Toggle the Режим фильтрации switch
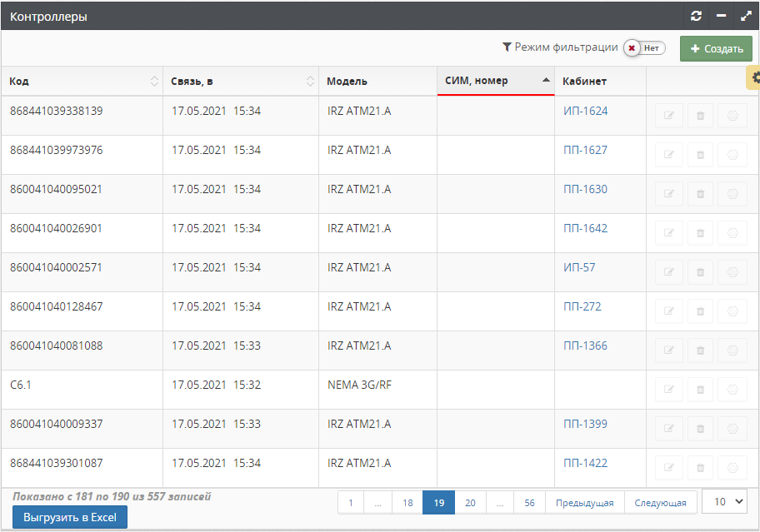Screen dimensions: 760x532 (644, 48)
